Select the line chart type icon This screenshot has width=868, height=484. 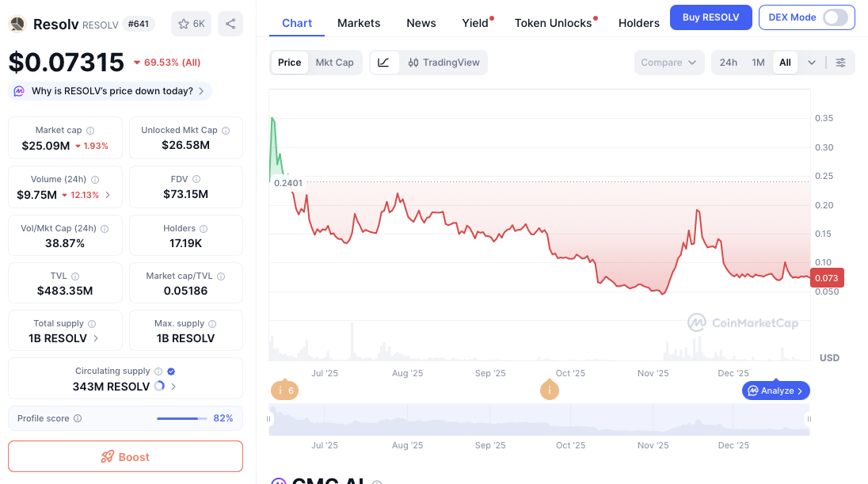[x=384, y=63]
